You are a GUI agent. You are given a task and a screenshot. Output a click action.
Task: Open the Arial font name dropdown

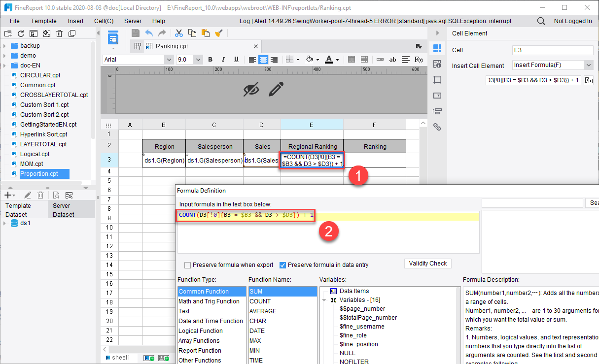(x=169, y=60)
